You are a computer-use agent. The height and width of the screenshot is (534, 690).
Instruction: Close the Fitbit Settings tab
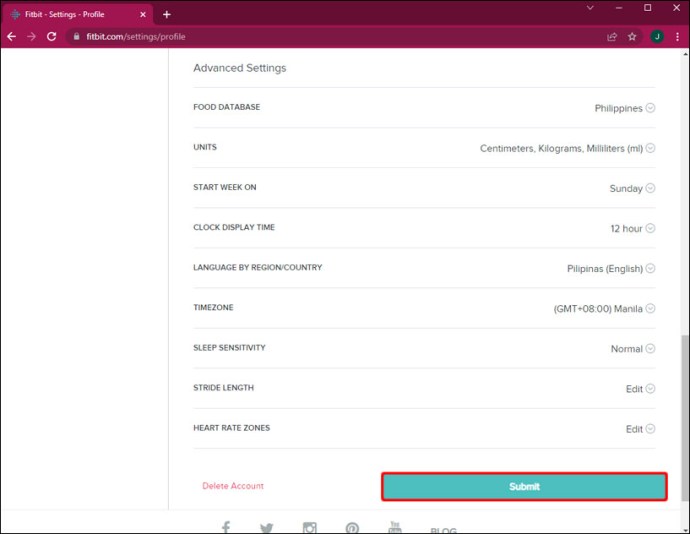[x=143, y=15]
